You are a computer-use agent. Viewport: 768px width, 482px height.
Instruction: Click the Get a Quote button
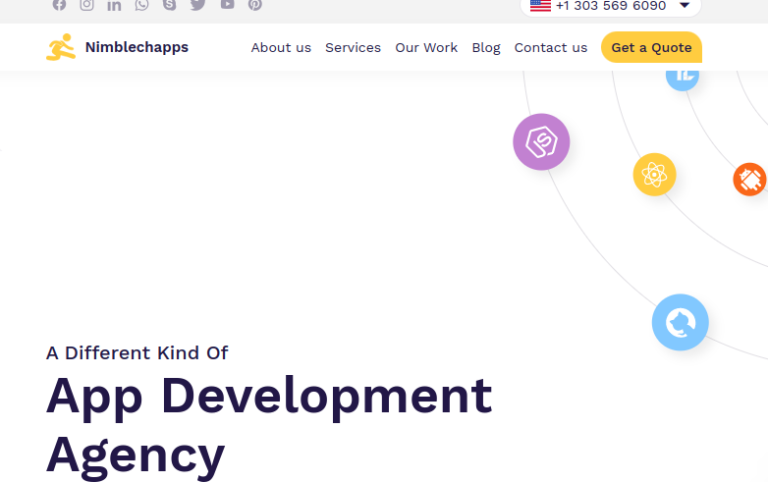pos(651,48)
